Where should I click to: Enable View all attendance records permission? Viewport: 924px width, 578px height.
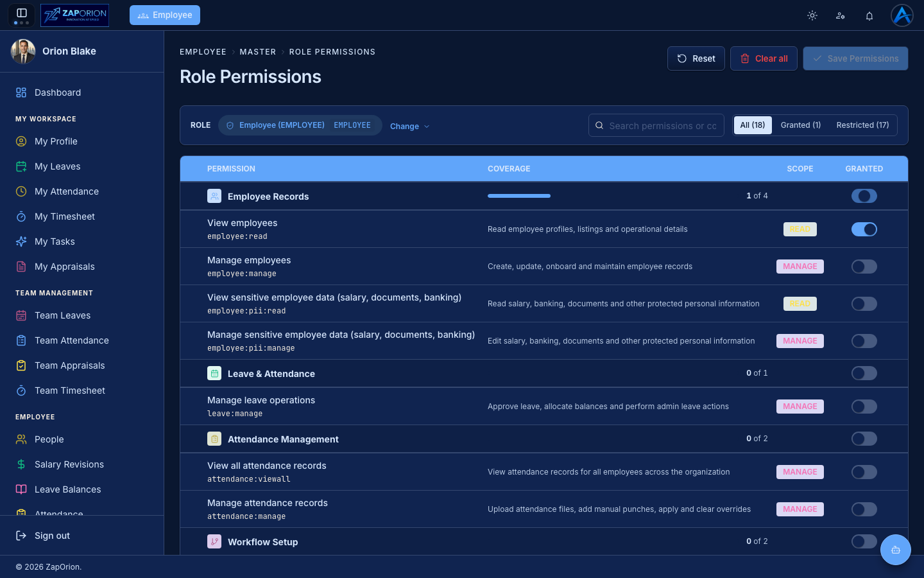[x=864, y=472]
